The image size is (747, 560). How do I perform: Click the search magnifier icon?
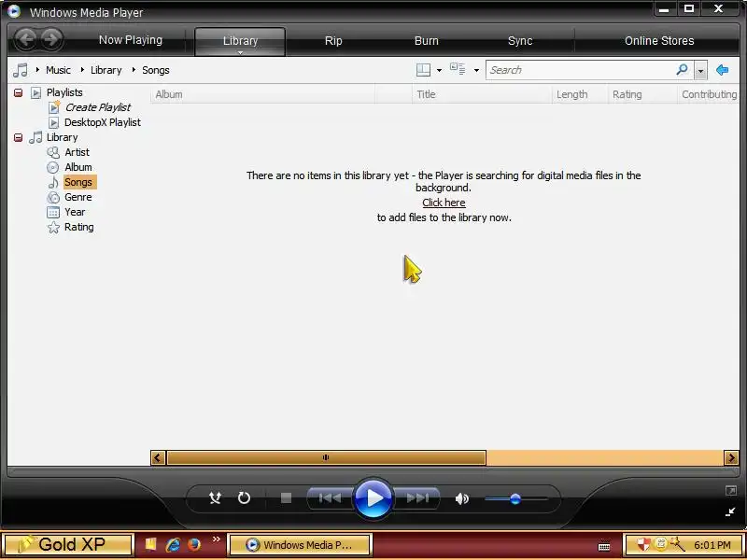click(x=683, y=69)
